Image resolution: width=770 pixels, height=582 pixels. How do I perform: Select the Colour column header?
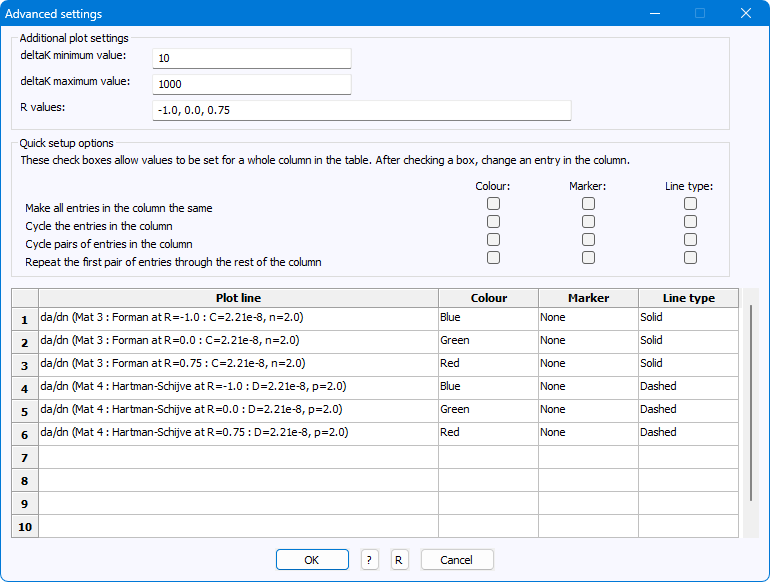[489, 298]
